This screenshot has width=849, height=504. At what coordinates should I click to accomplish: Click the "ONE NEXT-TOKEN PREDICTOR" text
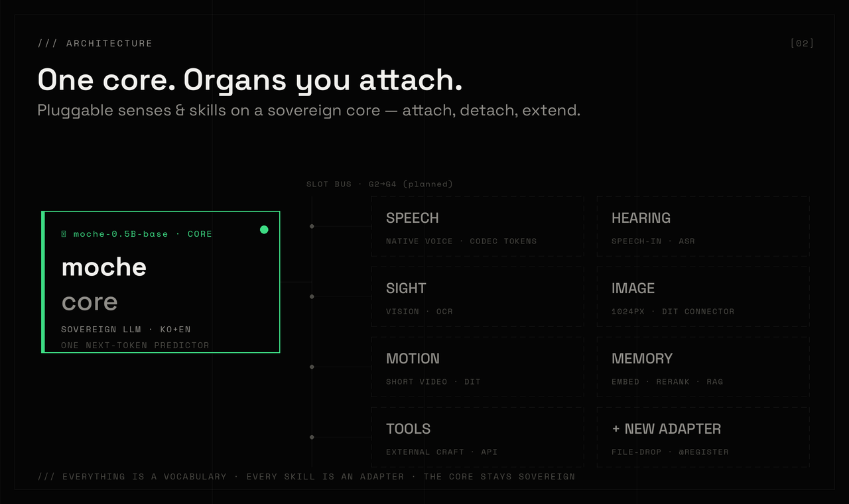[135, 346]
